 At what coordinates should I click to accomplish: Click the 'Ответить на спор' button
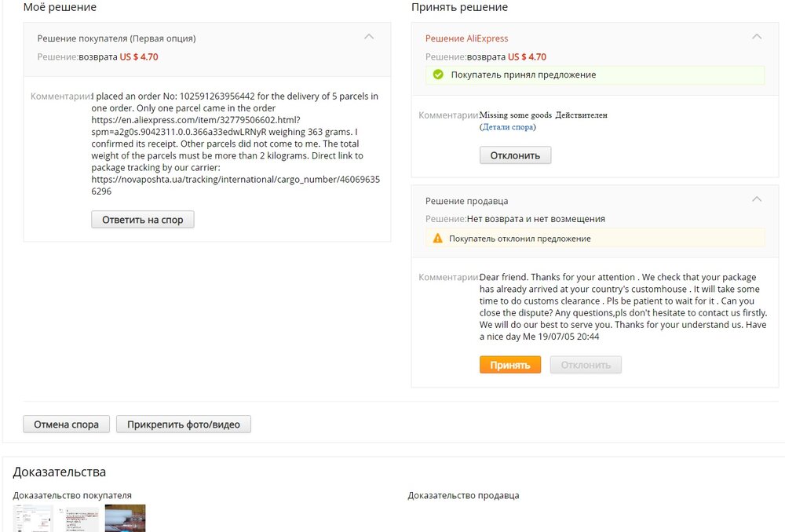click(143, 220)
